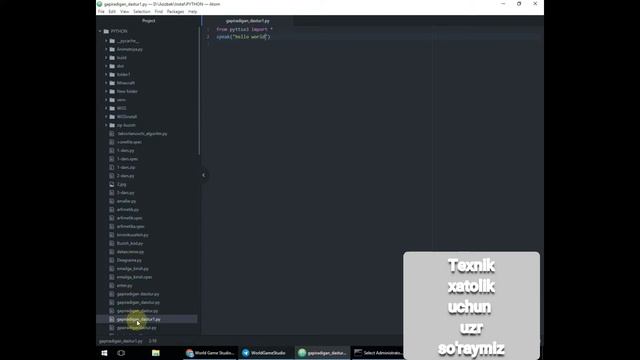
Task: Click the file icon beside Buzish_kod.py
Action: click(x=112, y=243)
